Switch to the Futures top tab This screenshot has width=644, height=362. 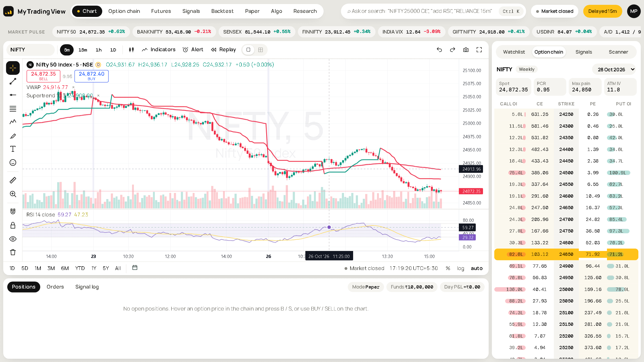tap(161, 11)
